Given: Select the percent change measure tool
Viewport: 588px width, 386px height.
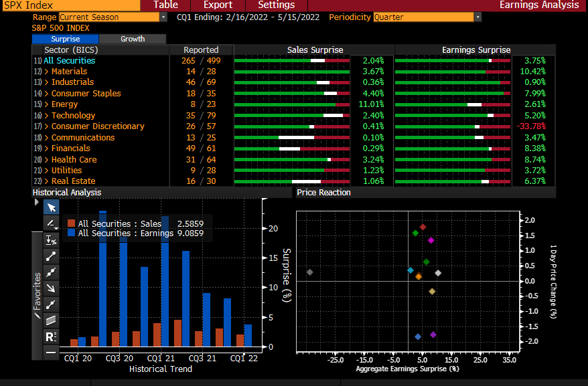Looking at the screenshot, I should (52, 240).
